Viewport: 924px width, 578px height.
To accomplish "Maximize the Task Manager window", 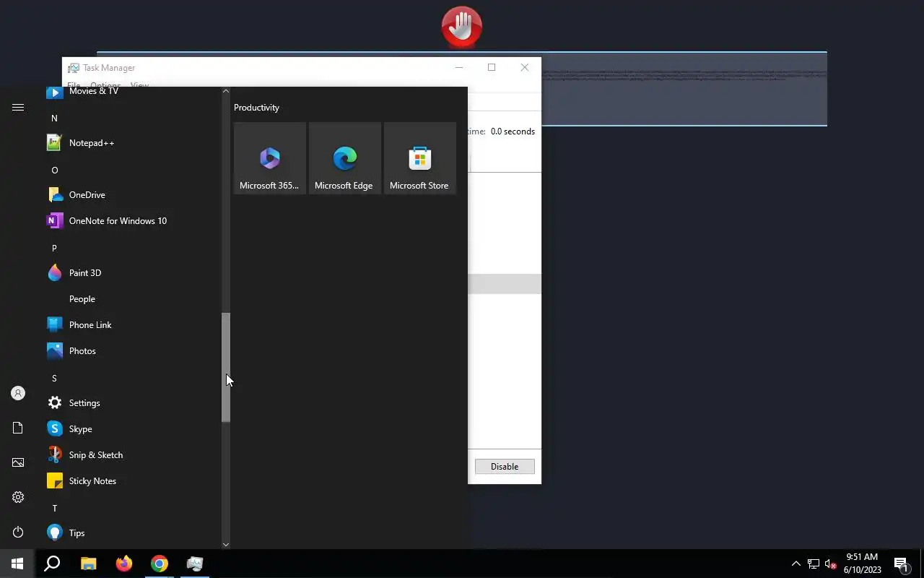I will click(x=492, y=67).
